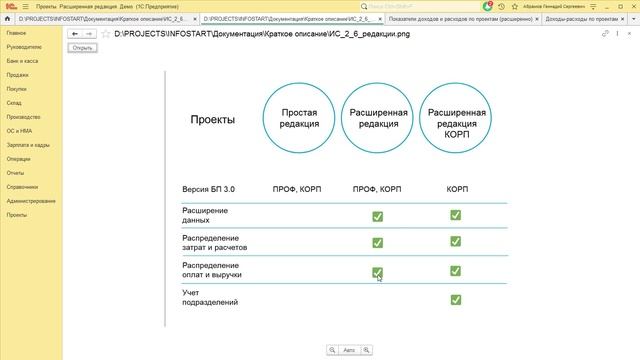This screenshot has width=640, height=360.
Task: Zoom out image with minus magnifier
Action: pyautogui.click(x=332, y=350)
